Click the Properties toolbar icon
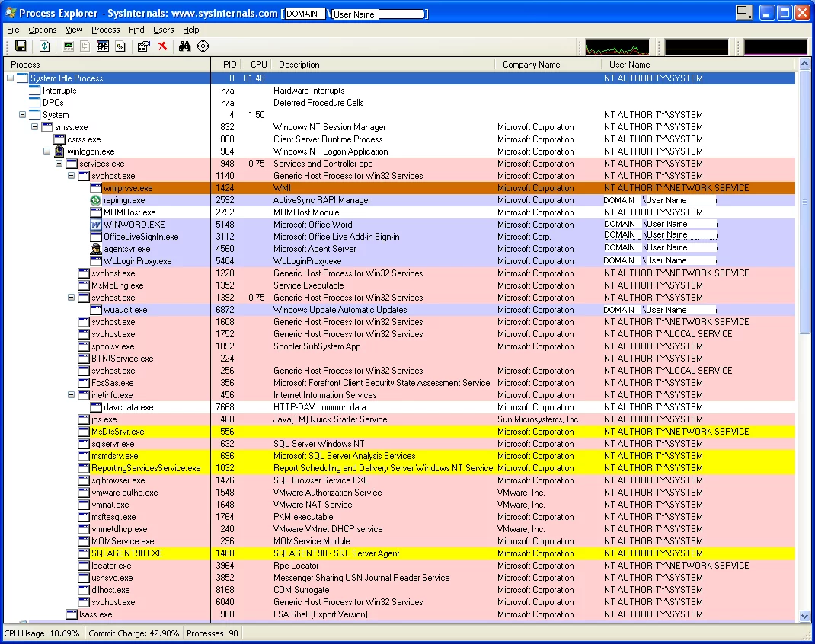This screenshot has width=815, height=644. pos(143,47)
